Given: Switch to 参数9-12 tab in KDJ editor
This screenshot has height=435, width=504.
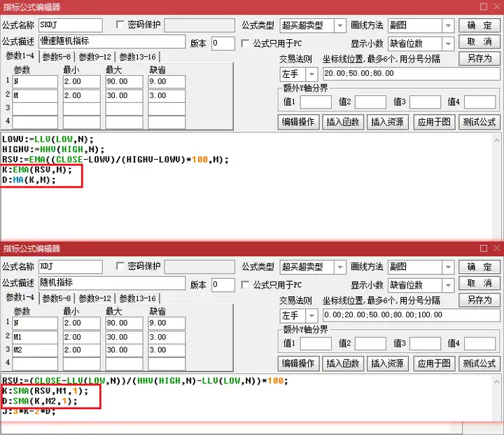Looking at the screenshot, I should point(94,298).
